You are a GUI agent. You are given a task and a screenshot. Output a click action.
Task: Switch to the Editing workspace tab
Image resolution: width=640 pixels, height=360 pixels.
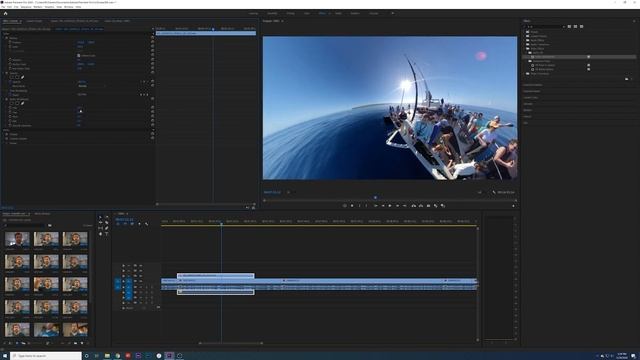point(290,13)
